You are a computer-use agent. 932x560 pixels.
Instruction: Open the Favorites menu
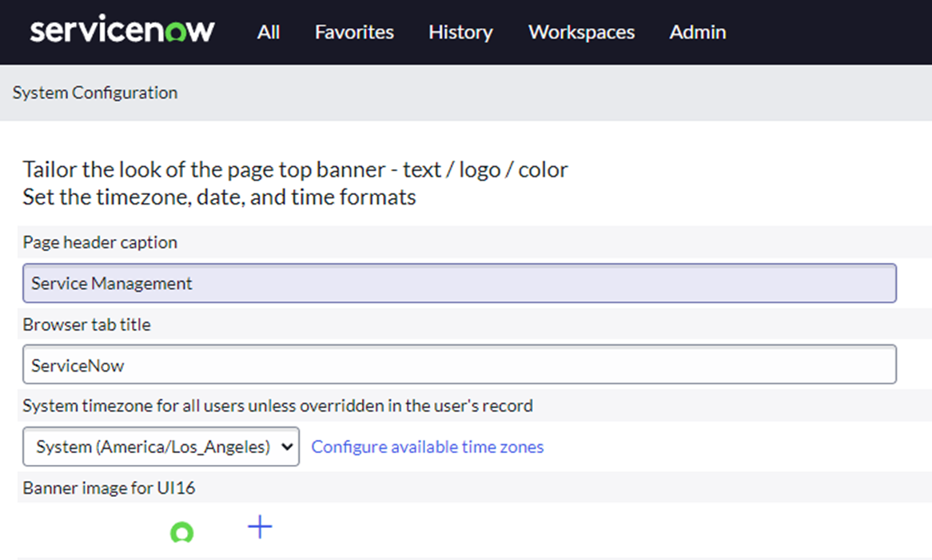tap(354, 33)
